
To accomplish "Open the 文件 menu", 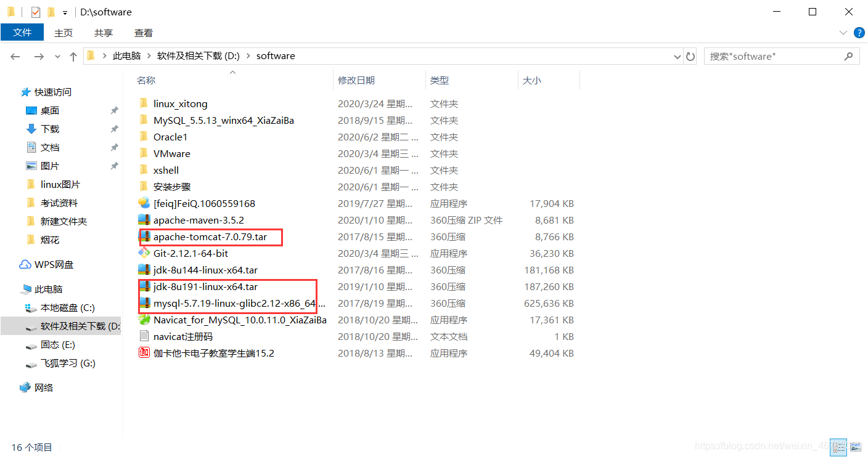I will point(23,33).
